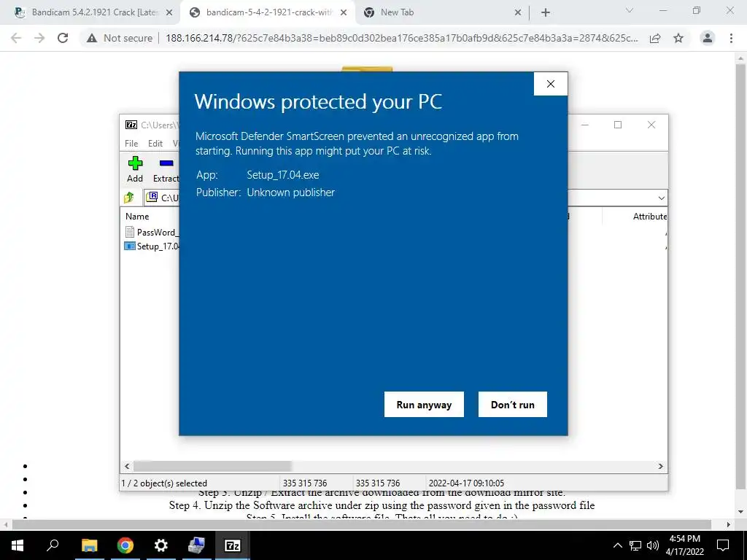Viewport: 747px width, 560px height.
Task: Click the 7-Zip taskbar icon
Action: click(232, 545)
